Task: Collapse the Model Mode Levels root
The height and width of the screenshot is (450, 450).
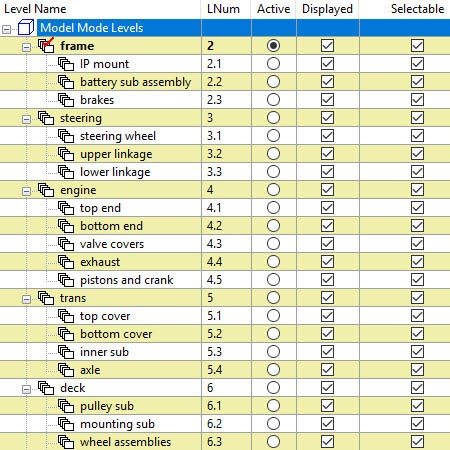Action: [6, 29]
